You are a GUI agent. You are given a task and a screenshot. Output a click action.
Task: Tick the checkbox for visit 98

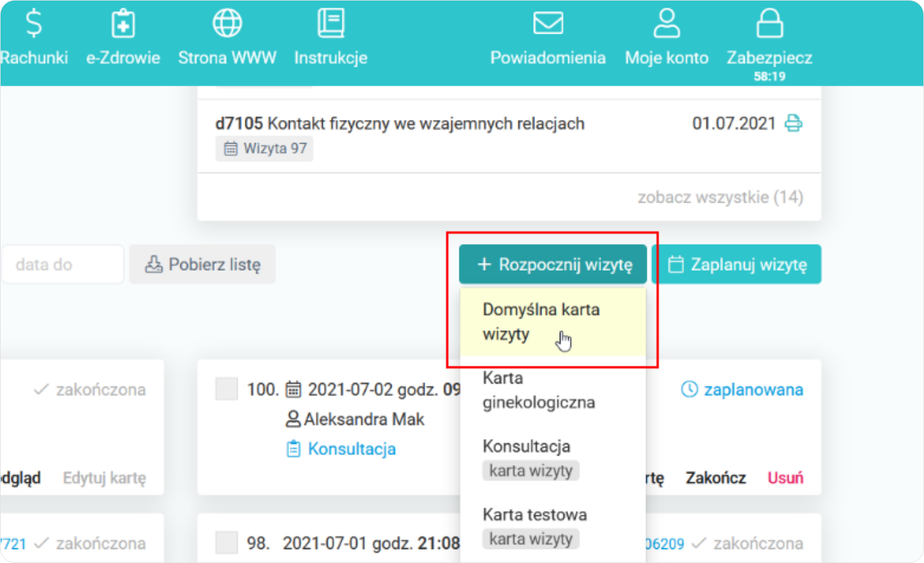226,543
